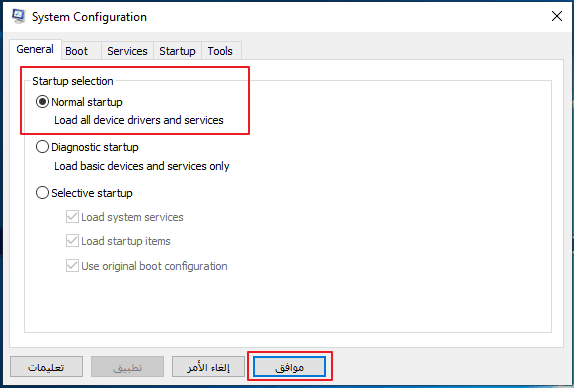The width and height of the screenshot is (574, 388).
Task: Open the Services tab
Action: click(x=127, y=51)
